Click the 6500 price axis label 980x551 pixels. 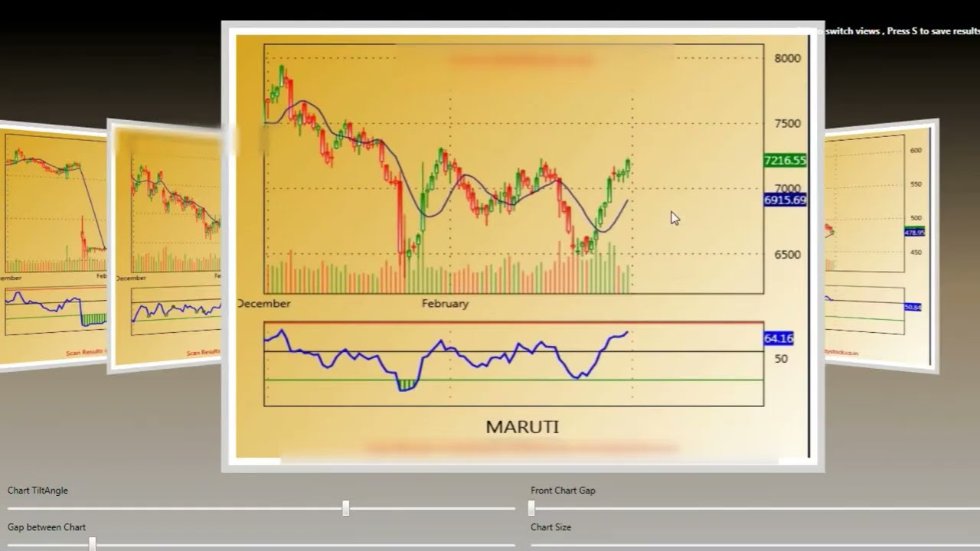click(787, 255)
